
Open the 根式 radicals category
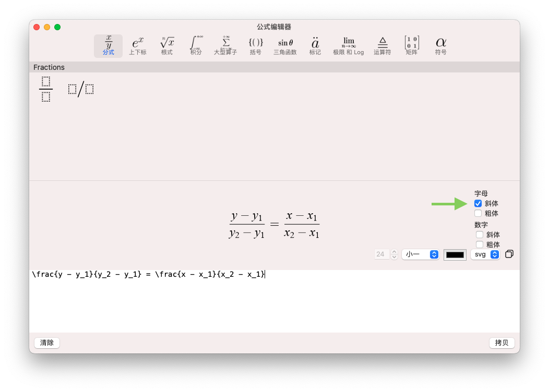pyautogui.click(x=167, y=46)
